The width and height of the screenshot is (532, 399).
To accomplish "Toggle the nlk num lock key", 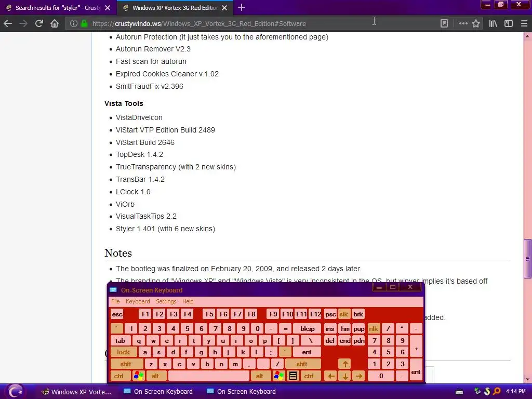I will (x=374, y=328).
